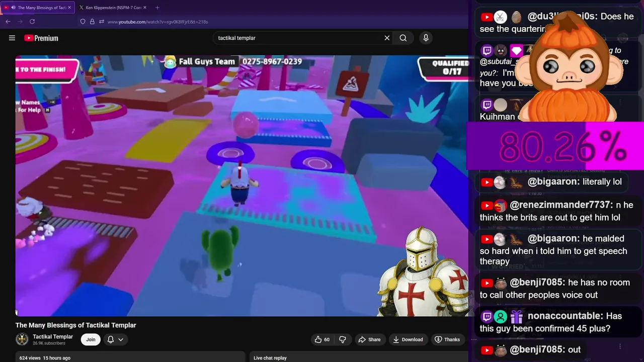Open the Tactikal Templar channel name link
The height and width of the screenshot is (362, 644).
[53, 336]
